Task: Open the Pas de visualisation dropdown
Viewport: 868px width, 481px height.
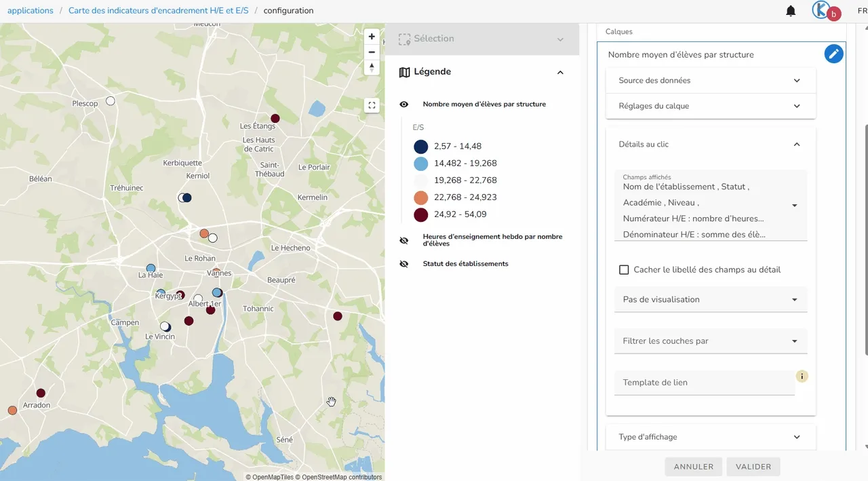Action: point(711,299)
